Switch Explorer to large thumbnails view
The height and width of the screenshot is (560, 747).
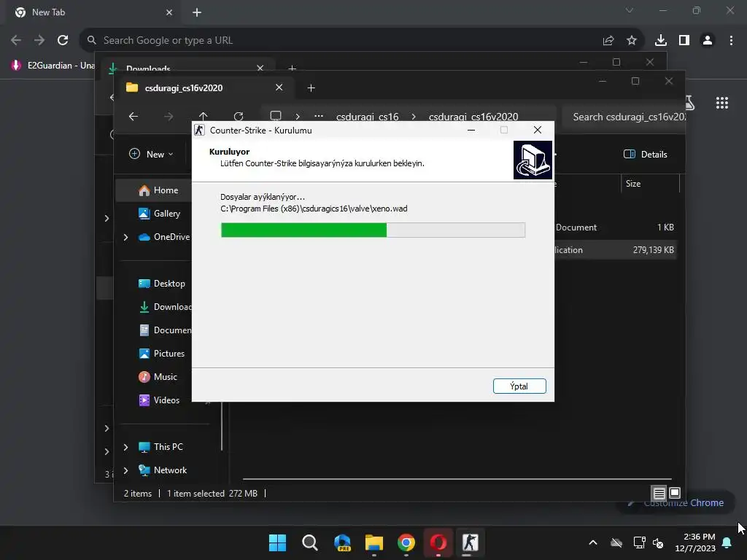point(675,493)
